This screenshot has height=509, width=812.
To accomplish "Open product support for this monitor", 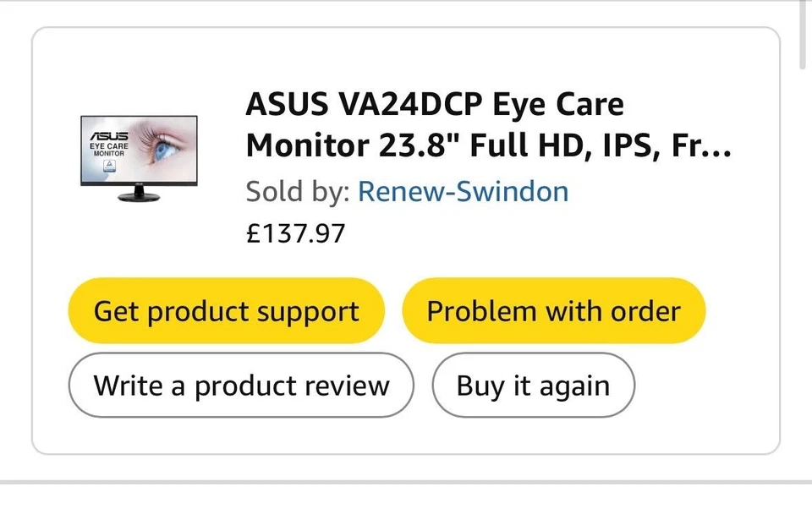I will click(225, 310).
